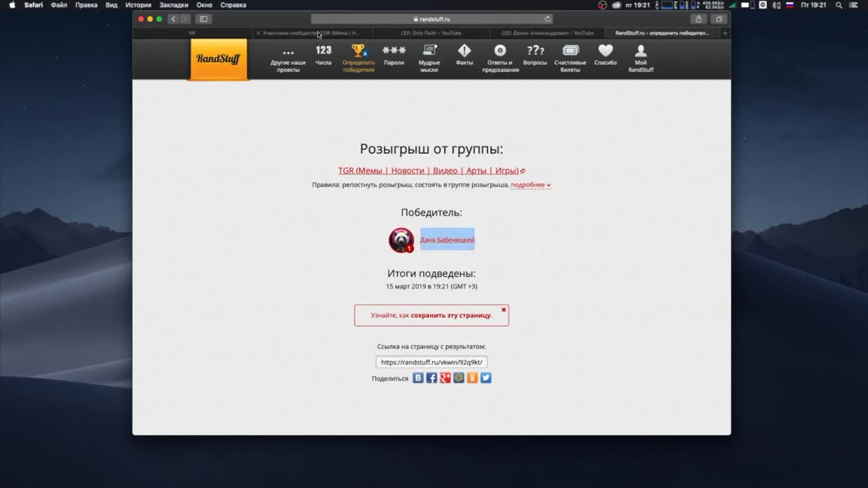Open the История menu in menu bar
Viewport: 868px width, 488px height.
pos(138,5)
